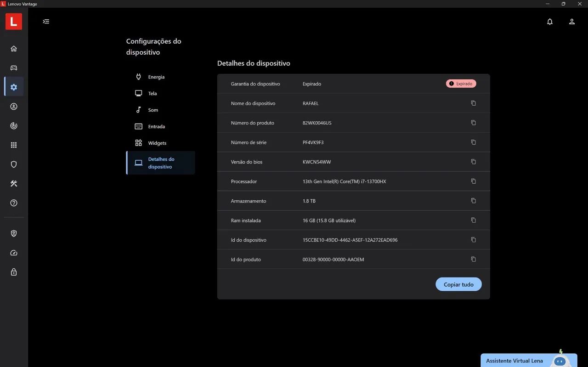Open the Widgets settings section
This screenshot has width=588, height=367.
(160, 143)
